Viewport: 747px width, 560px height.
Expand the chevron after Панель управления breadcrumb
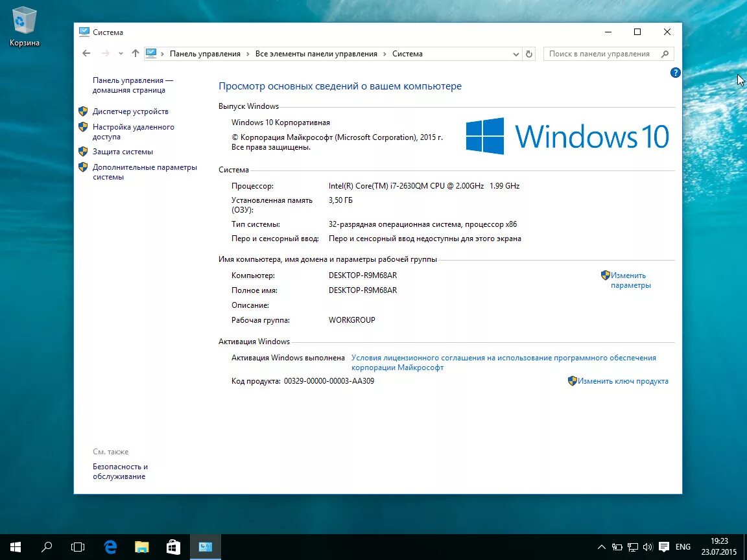[248, 54]
